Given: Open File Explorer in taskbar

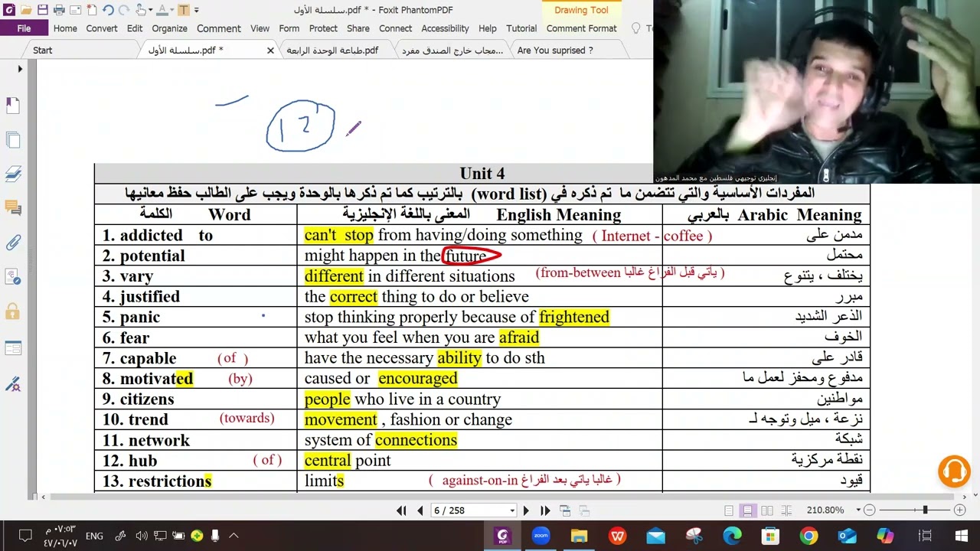Looking at the screenshot, I should pyautogui.click(x=579, y=536).
